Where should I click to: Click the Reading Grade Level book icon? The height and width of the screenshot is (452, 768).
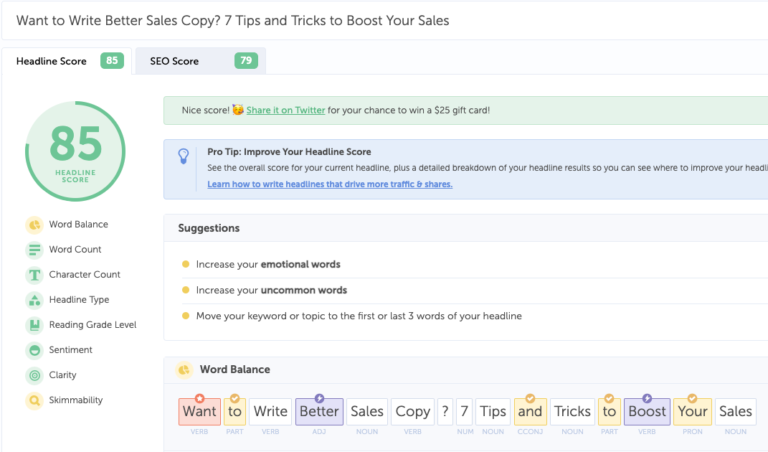(34, 325)
